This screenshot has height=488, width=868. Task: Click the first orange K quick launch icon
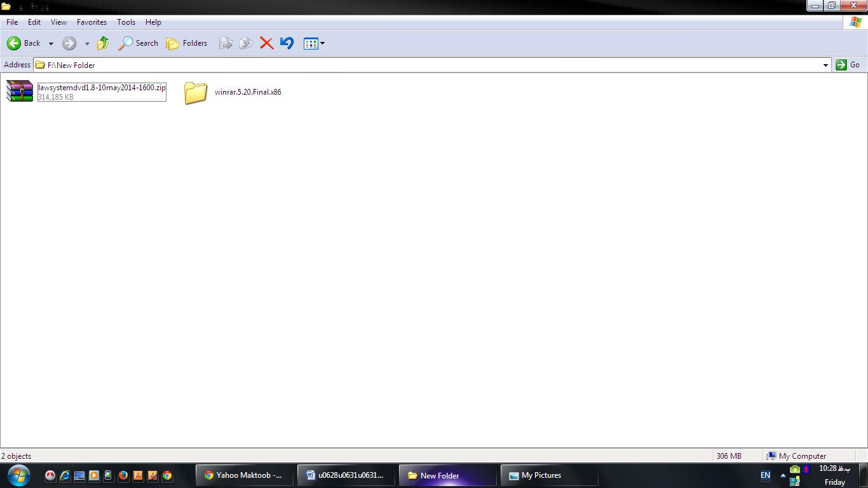pyautogui.click(x=138, y=475)
